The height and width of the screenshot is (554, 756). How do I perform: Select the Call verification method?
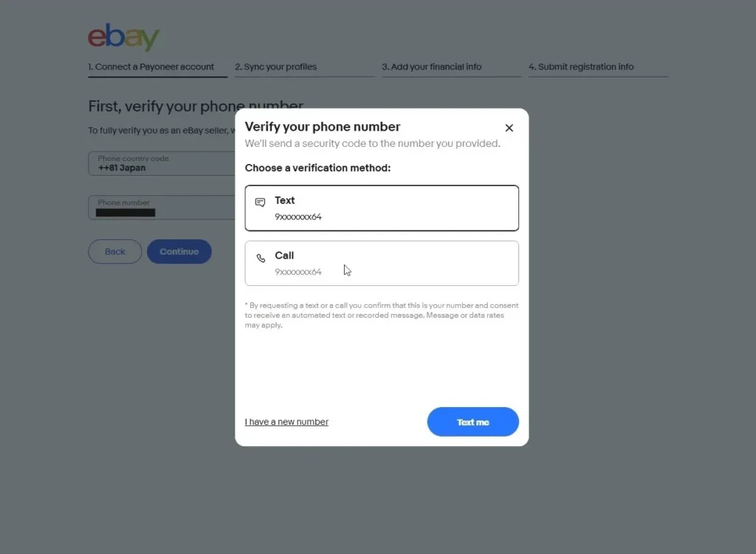pyautogui.click(x=382, y=263)
